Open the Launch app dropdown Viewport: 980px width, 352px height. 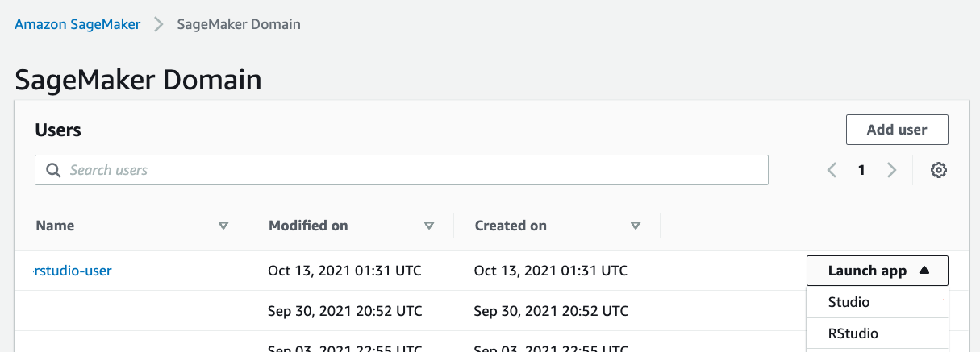point(878,271)
